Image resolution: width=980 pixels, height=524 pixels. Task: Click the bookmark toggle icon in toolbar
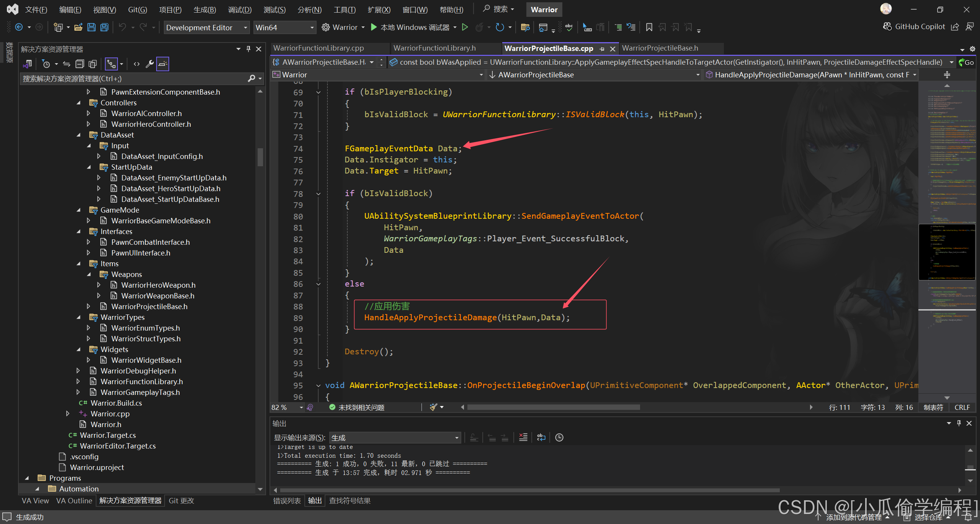click(x=649, y=27)
